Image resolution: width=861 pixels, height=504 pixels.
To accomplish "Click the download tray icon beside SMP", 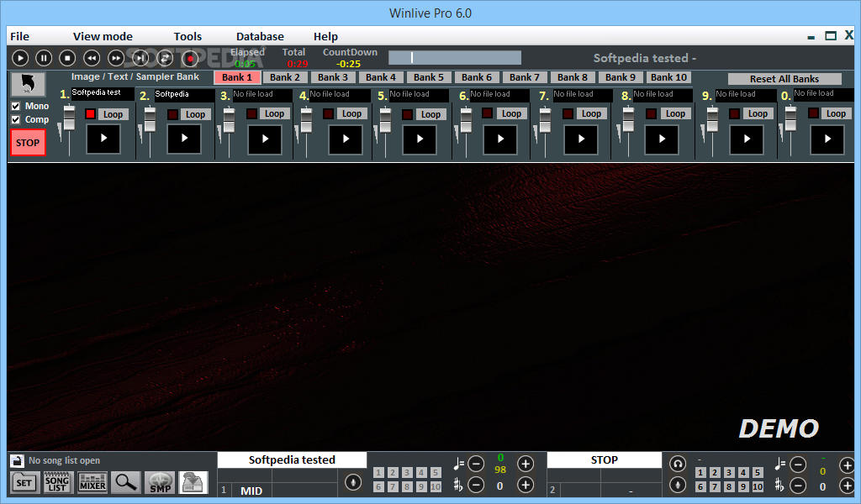I will (193, 483).
